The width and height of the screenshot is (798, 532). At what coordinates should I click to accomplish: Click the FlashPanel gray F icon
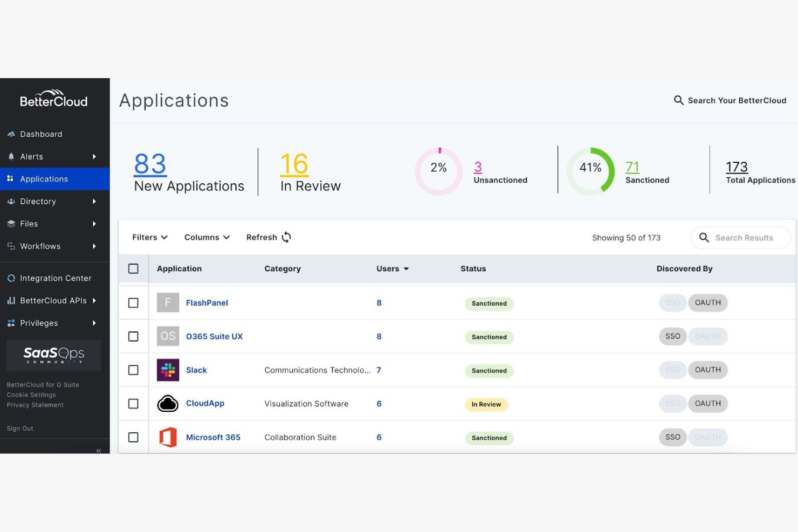(168, 303)
